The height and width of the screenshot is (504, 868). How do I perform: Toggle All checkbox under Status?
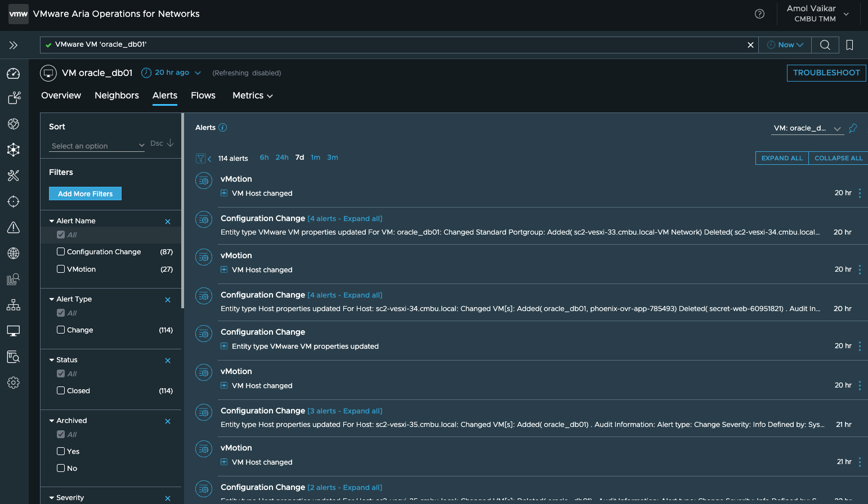(x=61, y=373)
